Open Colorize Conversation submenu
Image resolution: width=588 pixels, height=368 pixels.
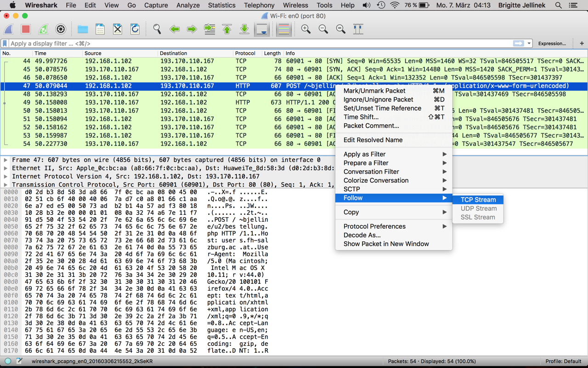pos(394,180)
